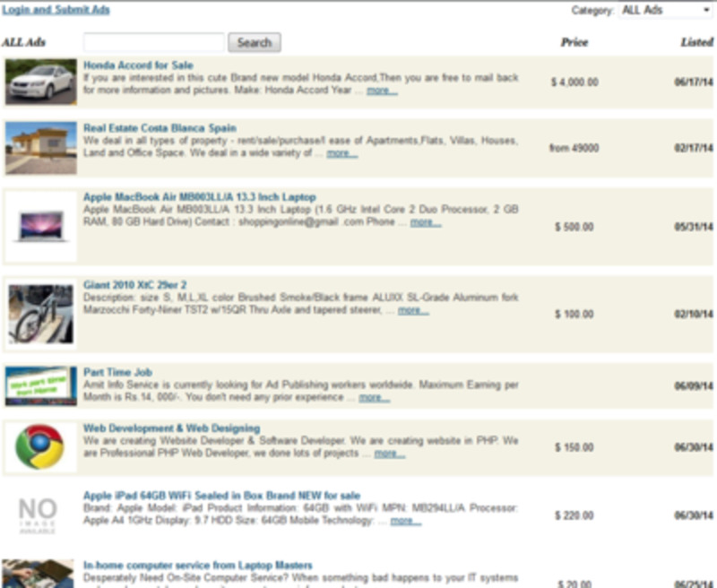This screenshot has height=588, width=717.
Task: Open the Giant 2010 XtC 29er 2 listing
Action: (x=135, y=285)
